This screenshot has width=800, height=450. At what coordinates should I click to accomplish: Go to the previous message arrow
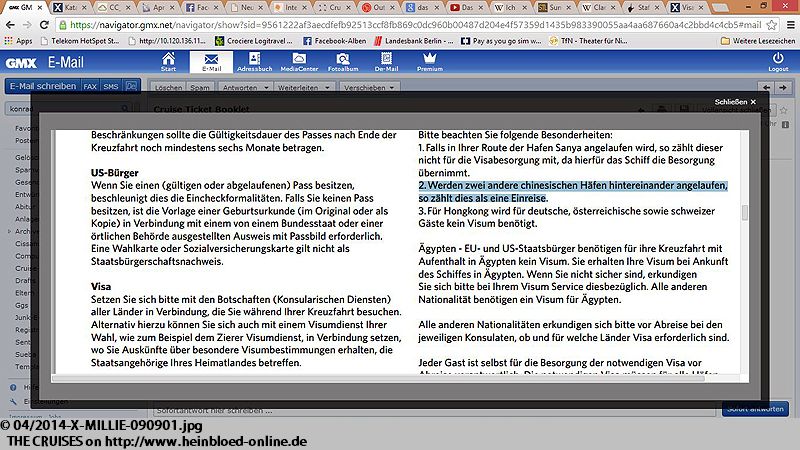[x=766, y=88]
